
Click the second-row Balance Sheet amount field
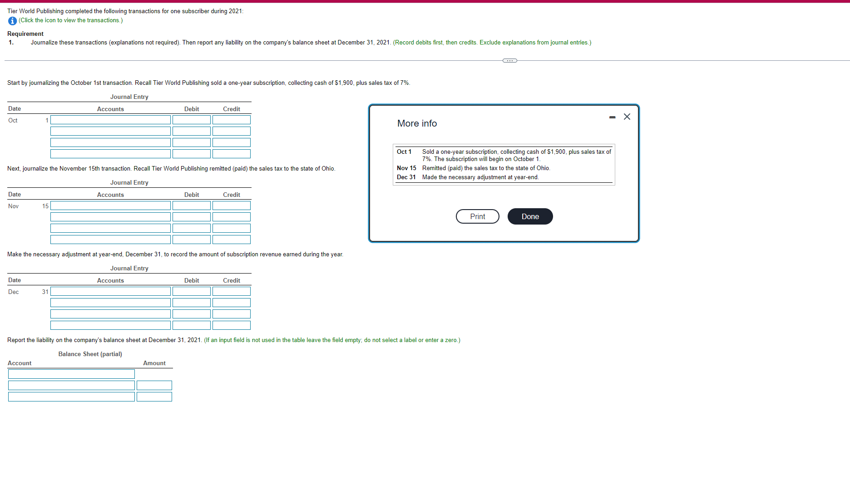click(154, 385)
